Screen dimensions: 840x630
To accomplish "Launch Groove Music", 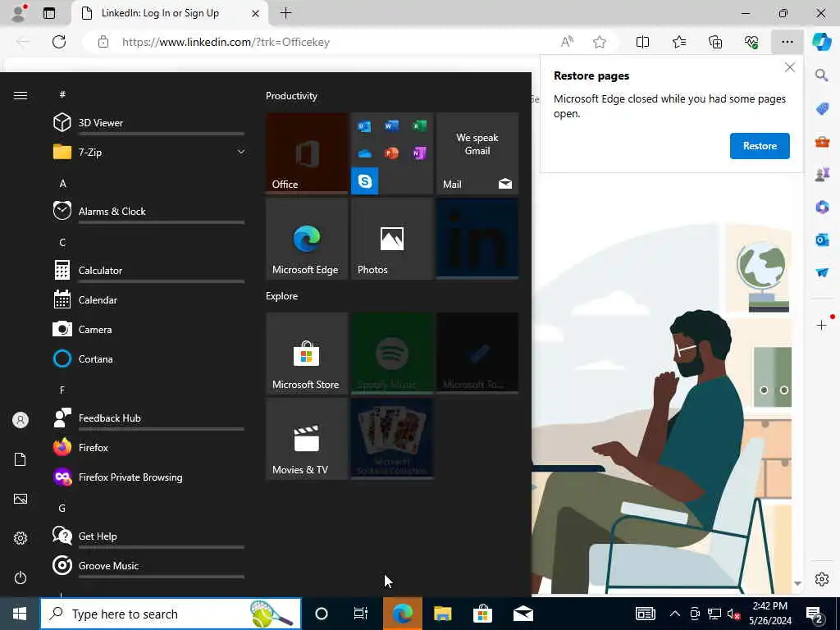I will (x=149, y=566).
